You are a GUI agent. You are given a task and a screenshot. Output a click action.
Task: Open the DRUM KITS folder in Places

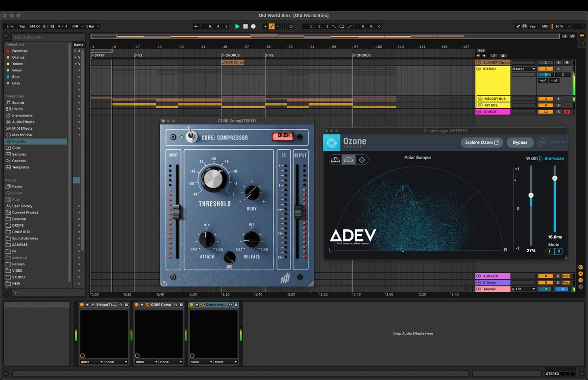pos(35,232)
